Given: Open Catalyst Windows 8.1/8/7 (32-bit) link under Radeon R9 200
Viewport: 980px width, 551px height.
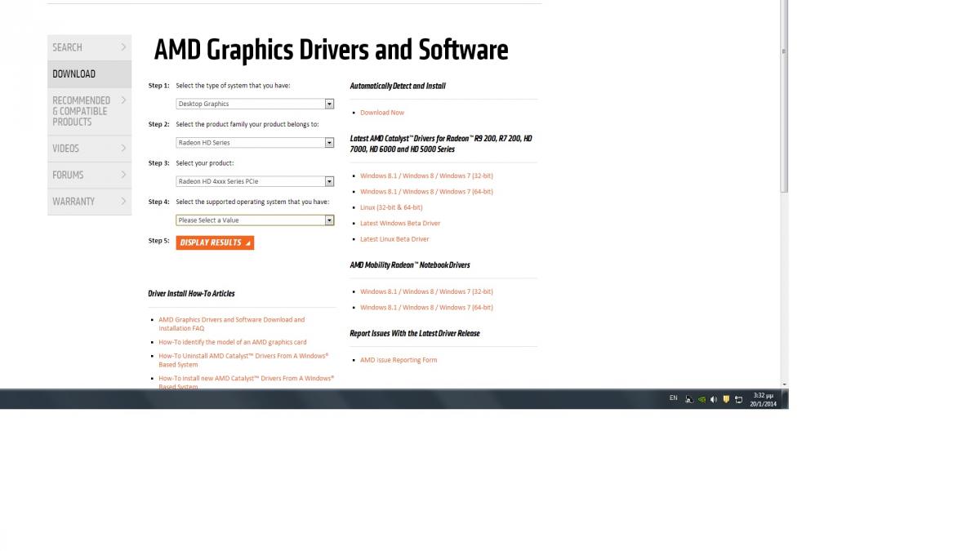Looking at the screenshot, I should pos(426,176).
